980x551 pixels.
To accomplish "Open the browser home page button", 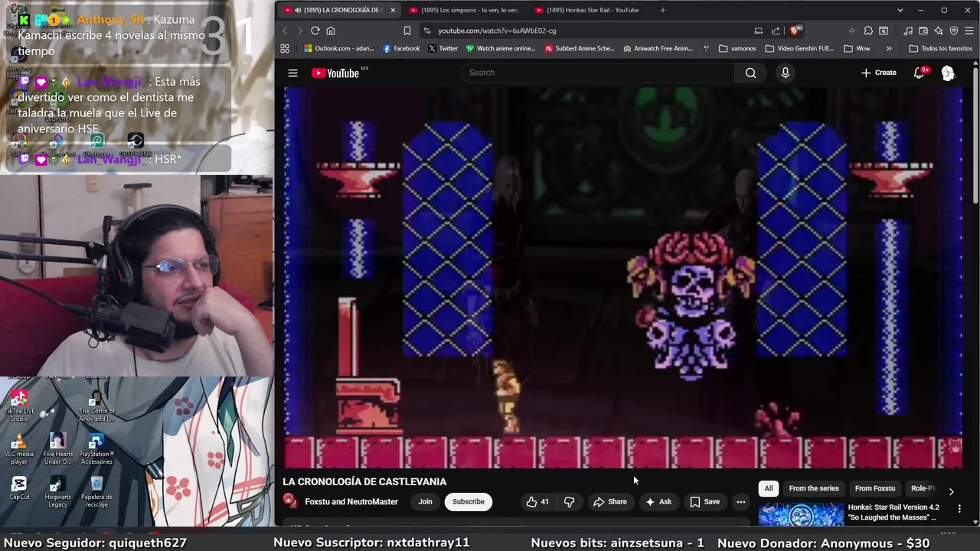I will click(331, 31).
